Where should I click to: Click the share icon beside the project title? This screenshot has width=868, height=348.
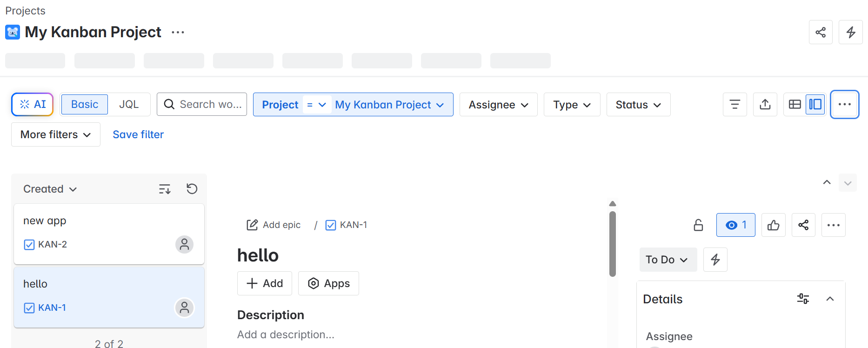point(821,32)
